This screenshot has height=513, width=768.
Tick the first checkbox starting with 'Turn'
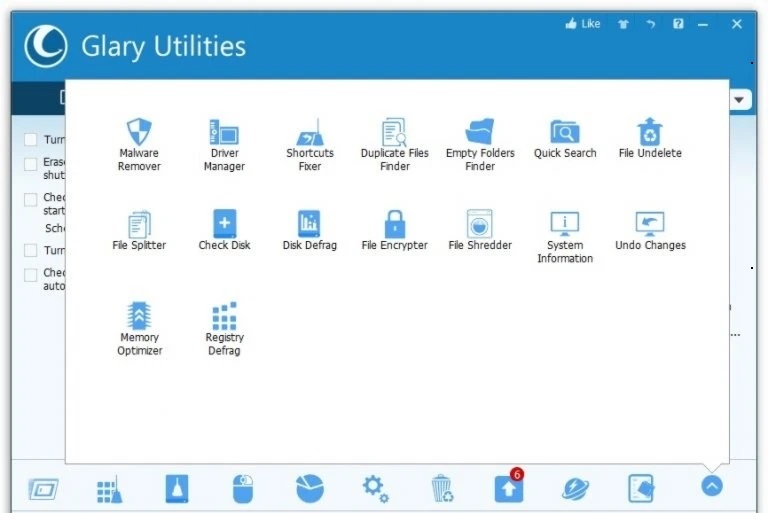(31, 140)
